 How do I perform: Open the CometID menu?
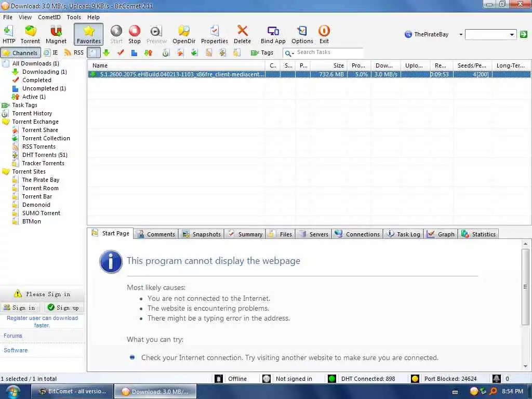(49, 17)
